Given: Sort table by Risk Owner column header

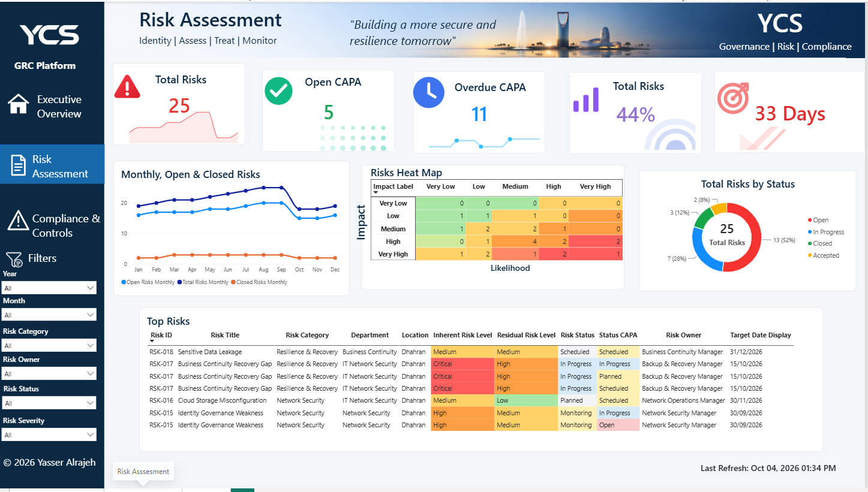Looking at the screenshot, I should coord(683,335).
